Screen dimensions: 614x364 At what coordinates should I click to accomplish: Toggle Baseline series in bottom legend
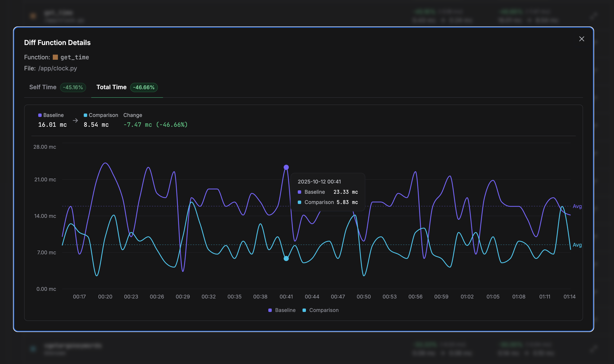click(x=285, y=310)
